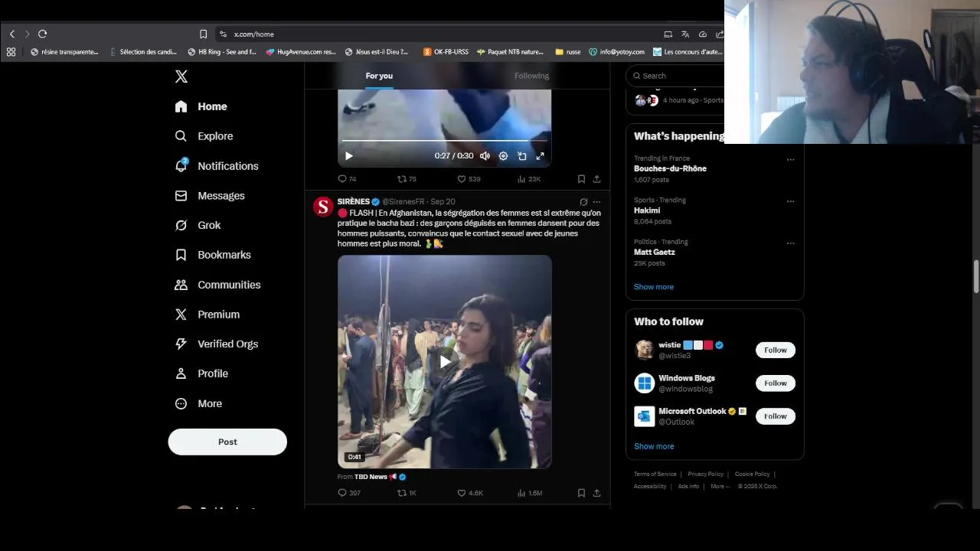980x551 pixels.
Task: Open Communities in the sidebar
Action: [x=217, y=285]
